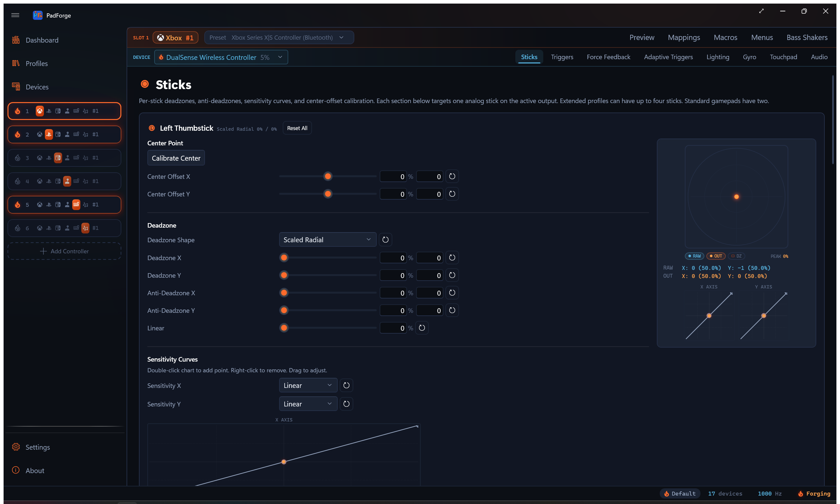The image size is (840, 504).
Task: Click the Default profile status badge
Action: pos(680,494)
